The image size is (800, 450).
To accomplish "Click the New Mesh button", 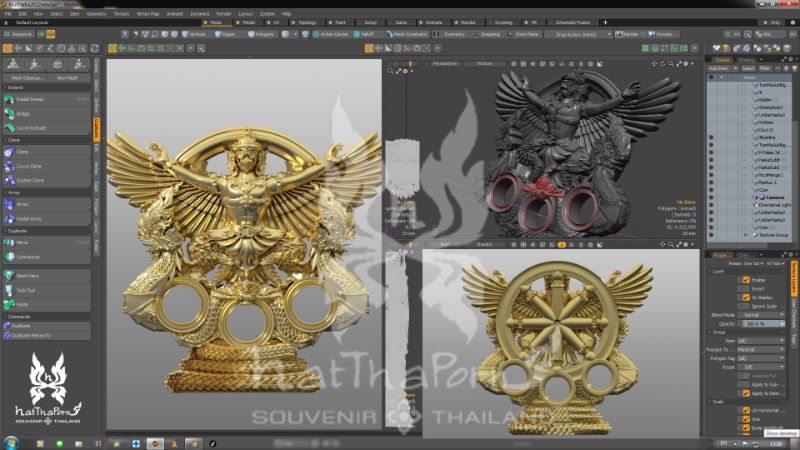I will 67,78.
